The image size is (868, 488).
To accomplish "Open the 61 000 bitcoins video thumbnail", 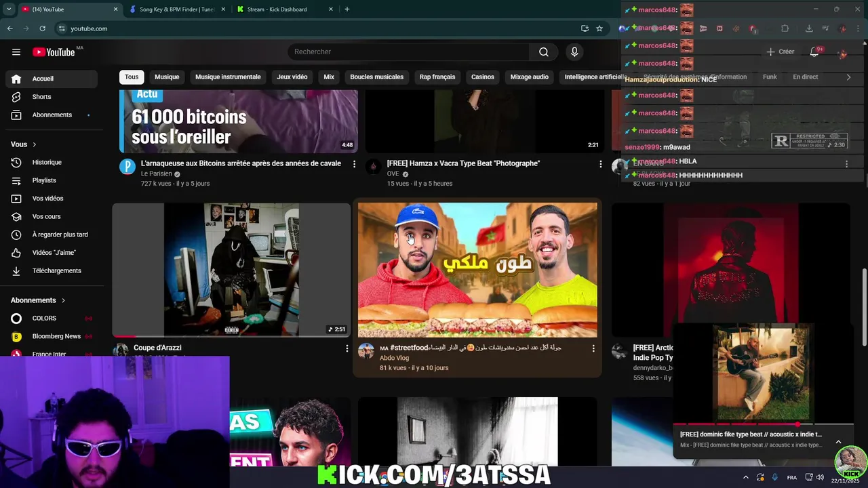I will 239,121.
